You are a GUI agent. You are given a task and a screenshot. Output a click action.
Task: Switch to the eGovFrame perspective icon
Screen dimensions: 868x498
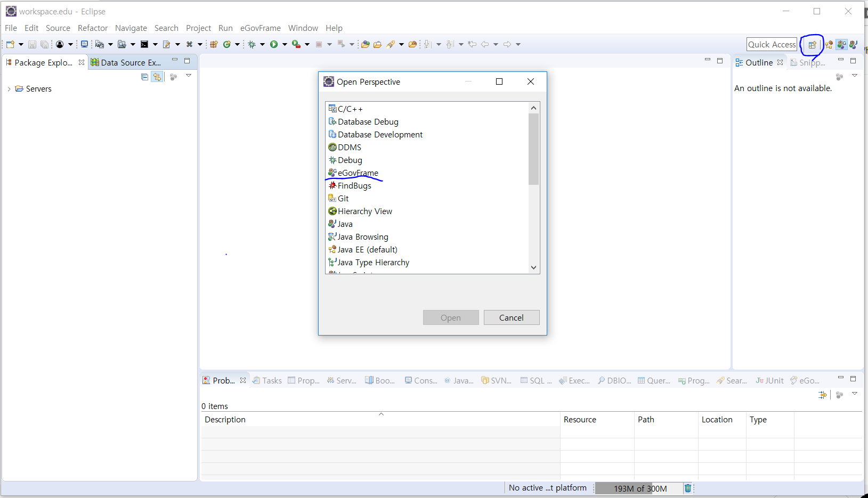pos(842,45)
